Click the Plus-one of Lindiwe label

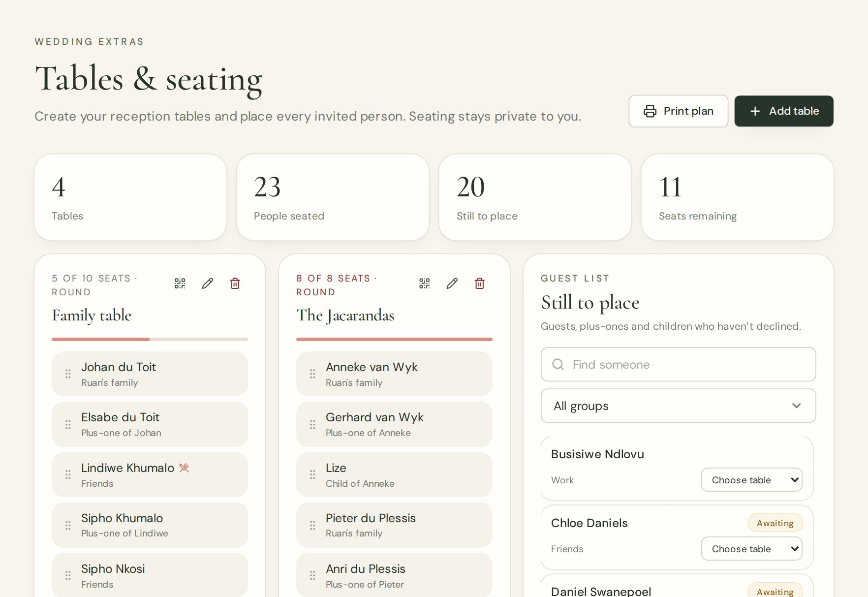pos(124,533)
